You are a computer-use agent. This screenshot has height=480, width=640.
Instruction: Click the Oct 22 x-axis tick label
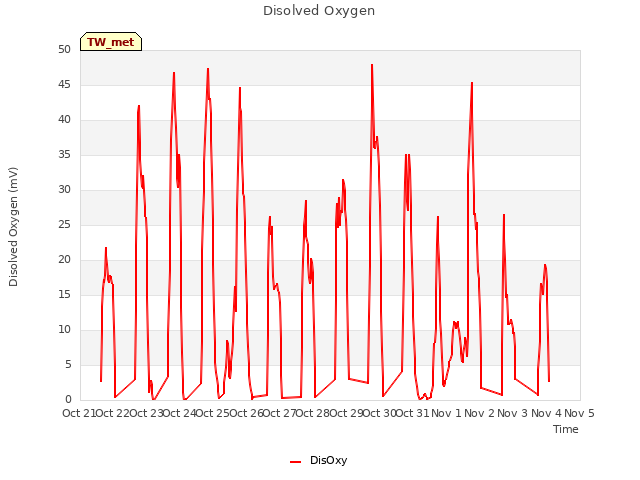[x=113, y=413]
